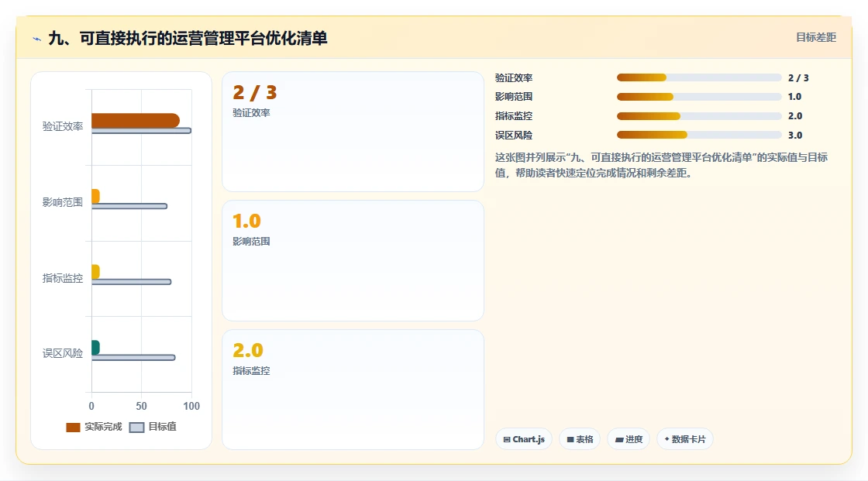Screen dimensions: 868x481
Task: Click the 1.0 value on data card
Action: coord(246,222)
